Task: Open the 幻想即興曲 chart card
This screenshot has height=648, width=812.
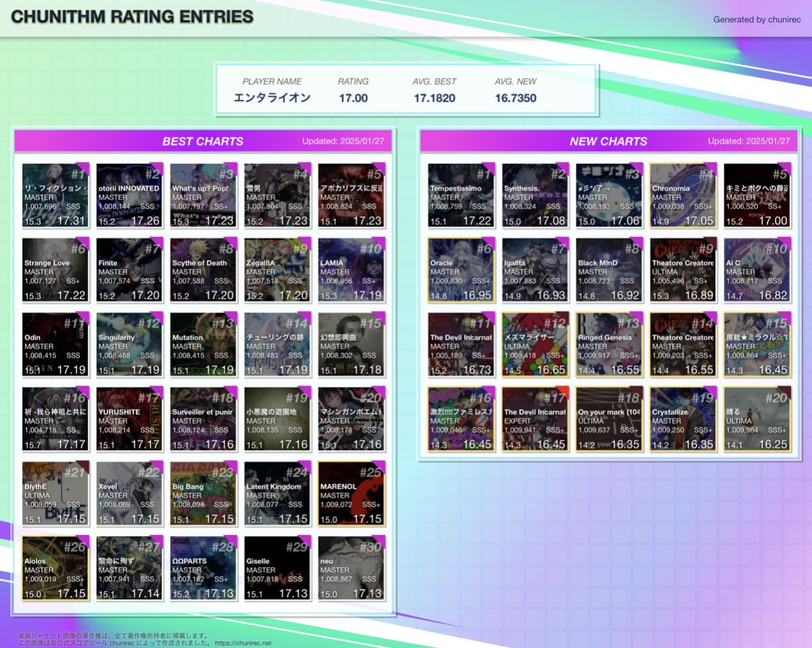Action: pos(351,344)
